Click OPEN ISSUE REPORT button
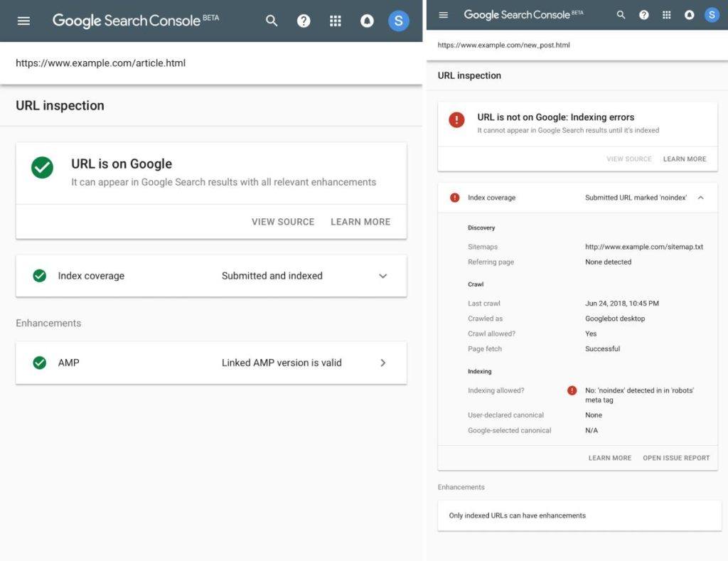 676,458
